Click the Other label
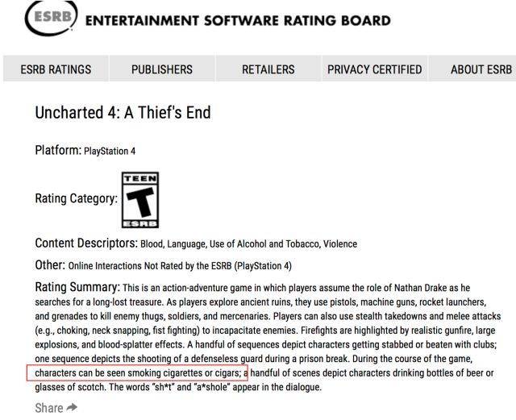 click(x=49, y=264)
